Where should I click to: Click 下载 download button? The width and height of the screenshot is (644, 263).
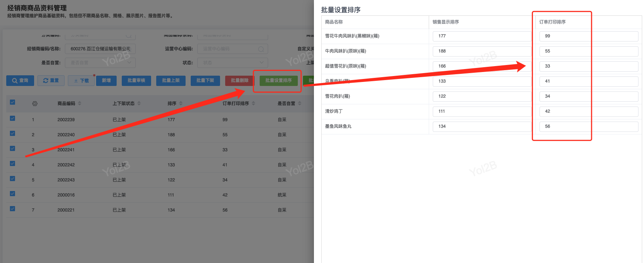[81, 80]
